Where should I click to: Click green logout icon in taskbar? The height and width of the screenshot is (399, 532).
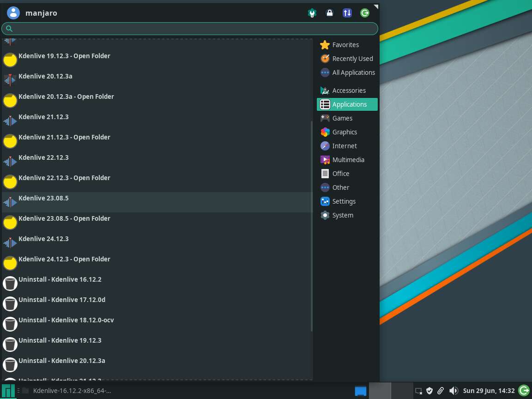tap(525, 391)
